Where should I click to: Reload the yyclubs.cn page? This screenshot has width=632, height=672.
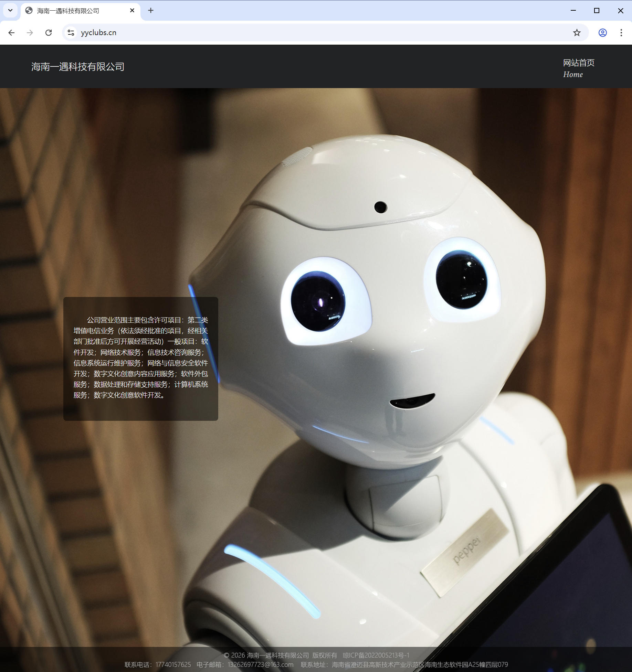(49, 33)
